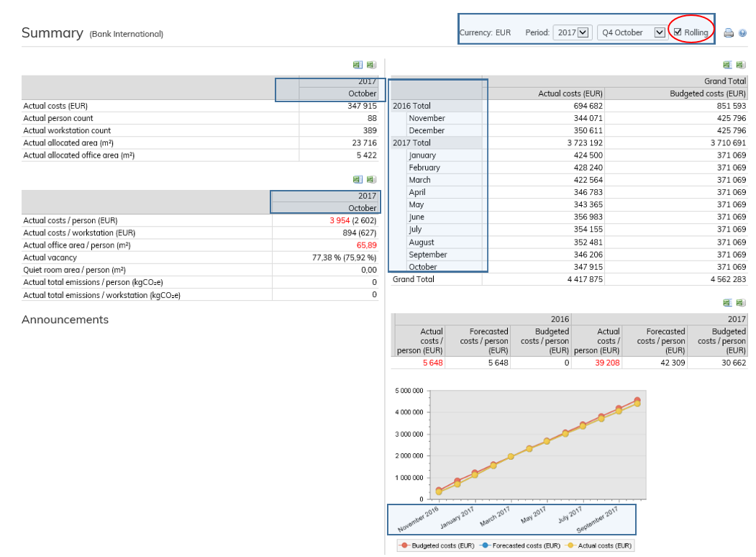756x557 pixels.
Task: Click left Excel export icon above 2016/2017 forecast table
Action: coord(727,303)
